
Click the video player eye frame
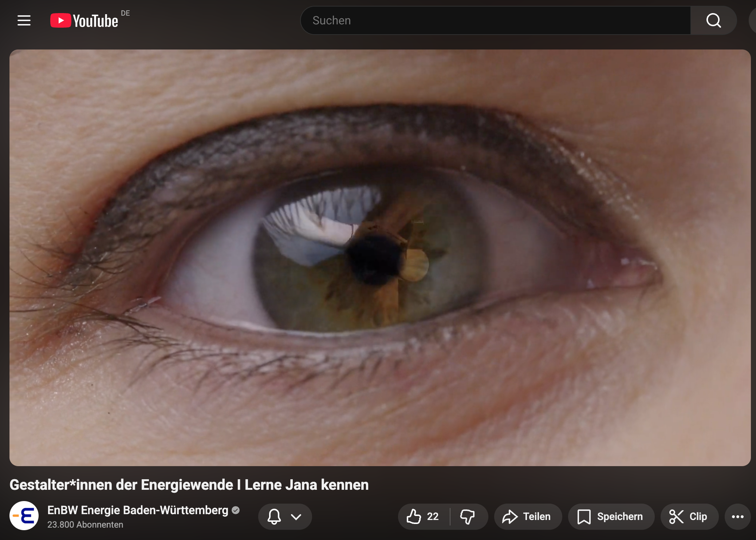click(x=380, y=257)
